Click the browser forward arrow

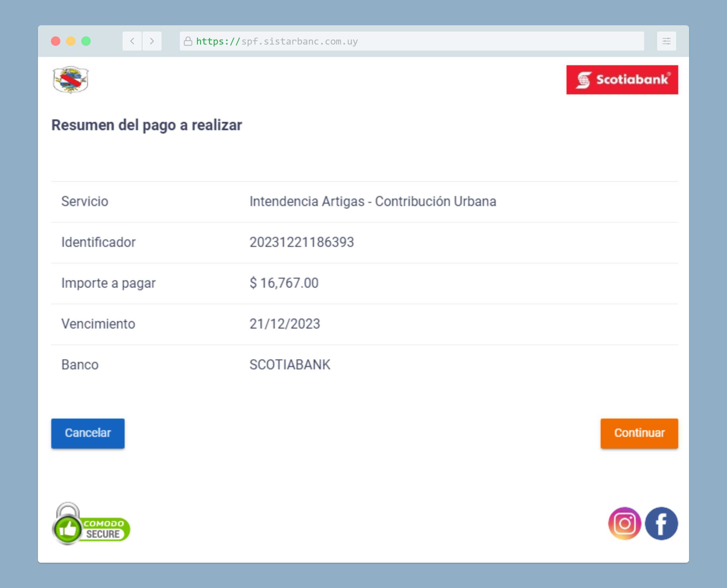(x=152, y=41)
